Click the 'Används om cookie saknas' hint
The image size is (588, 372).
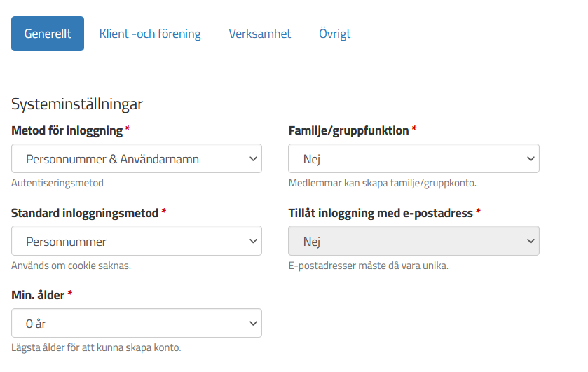pyautogui.click(x=71, y=266)
